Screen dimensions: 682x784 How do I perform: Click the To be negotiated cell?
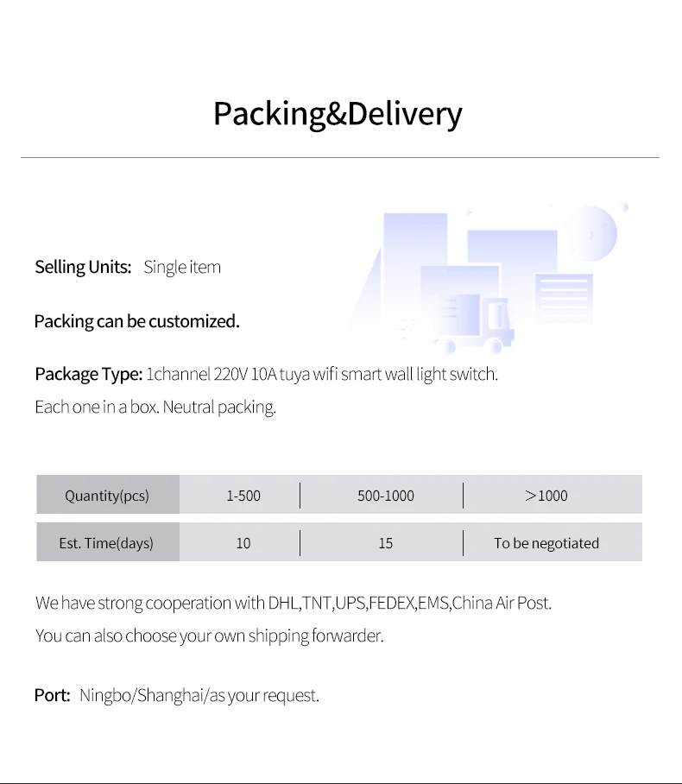click(546, 543)
